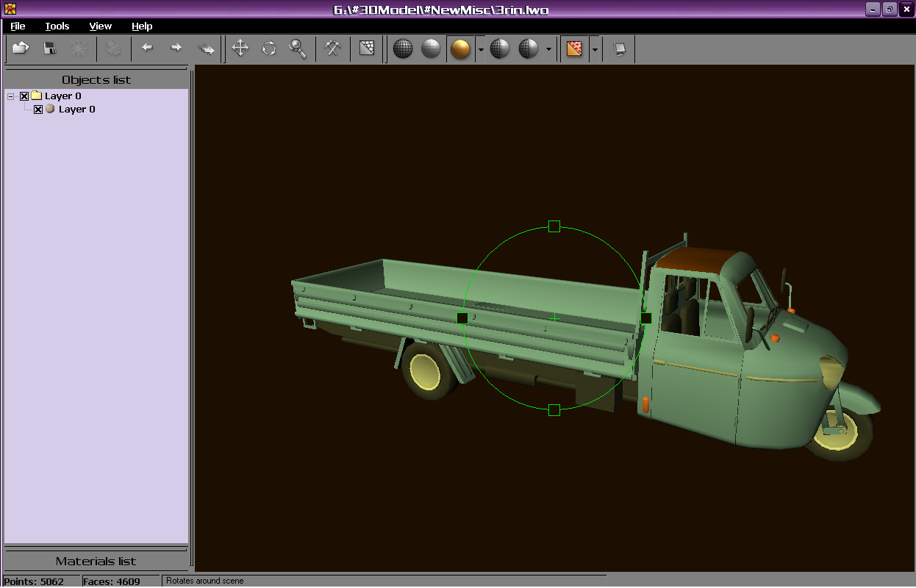The height and width of the screenshot is (588, 916).
Task: Click the Objects list panel header
Action: 96,79
